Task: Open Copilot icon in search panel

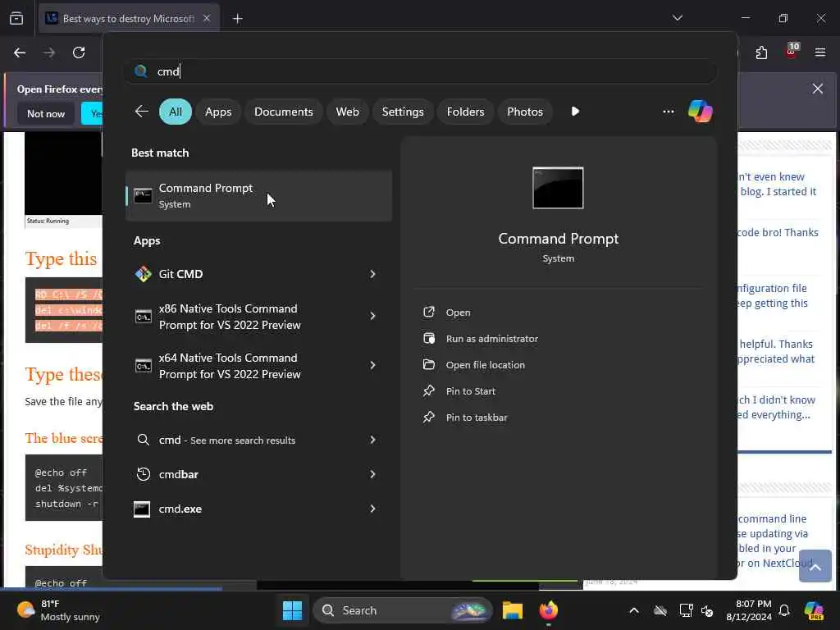Action: [x=701, y=112]
